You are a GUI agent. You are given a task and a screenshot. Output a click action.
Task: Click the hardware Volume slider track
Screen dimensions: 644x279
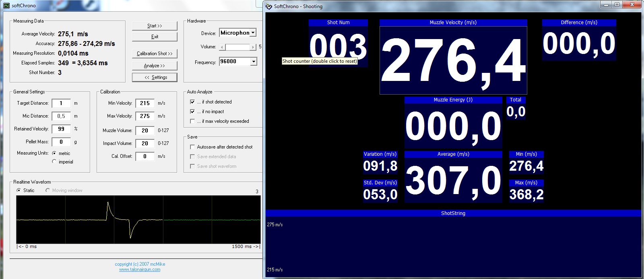(x=238, y=47)
